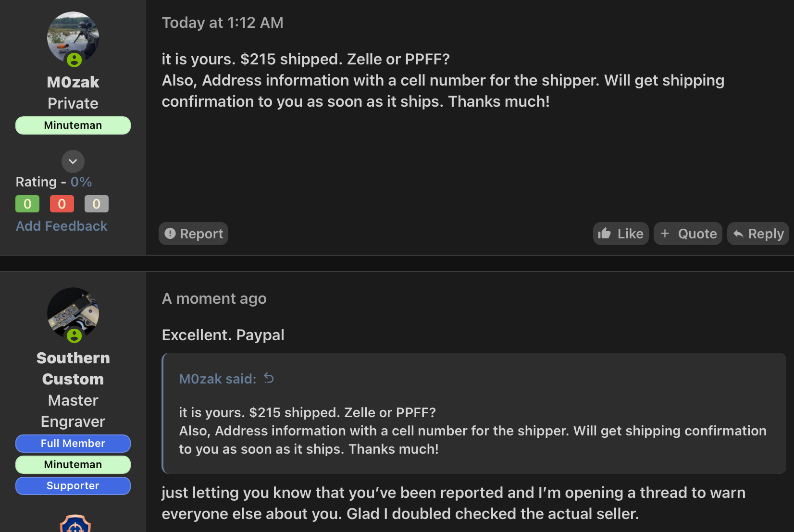This screenshot has height=532, width=794.
Task: Click the 0% rating link
Action: (x=81, y=182)
